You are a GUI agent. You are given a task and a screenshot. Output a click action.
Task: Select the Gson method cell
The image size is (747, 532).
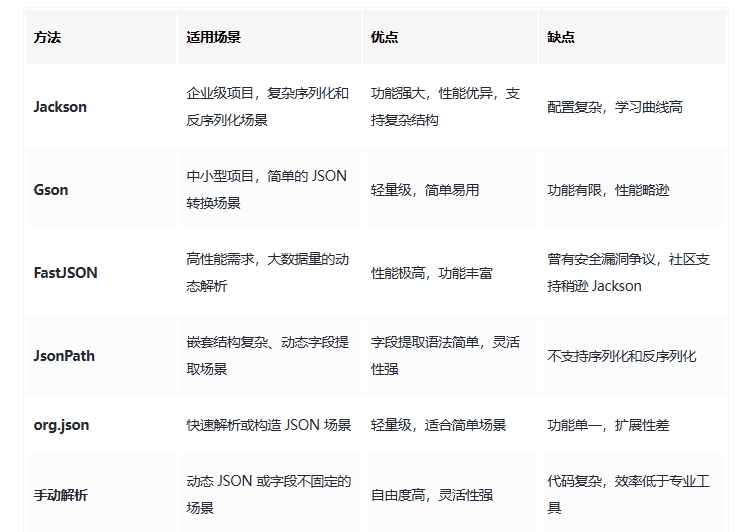(101, 190)
